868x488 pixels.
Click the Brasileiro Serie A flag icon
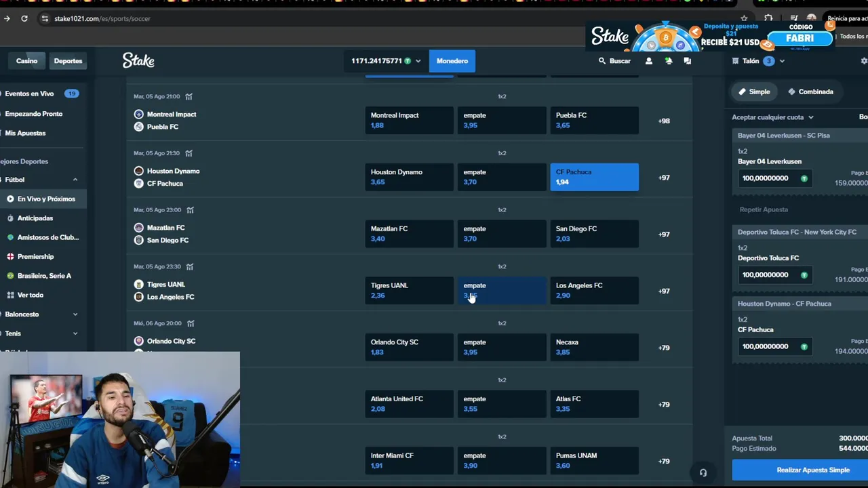pos(10,276)
